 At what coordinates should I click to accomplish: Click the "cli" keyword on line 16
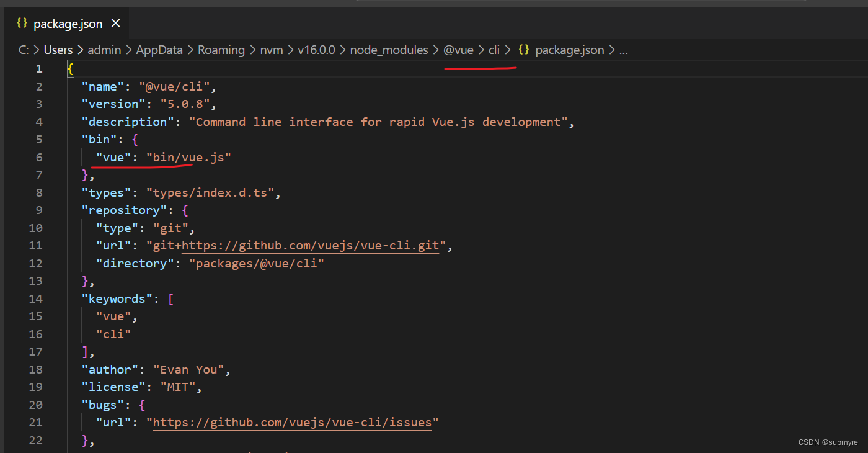113,334
